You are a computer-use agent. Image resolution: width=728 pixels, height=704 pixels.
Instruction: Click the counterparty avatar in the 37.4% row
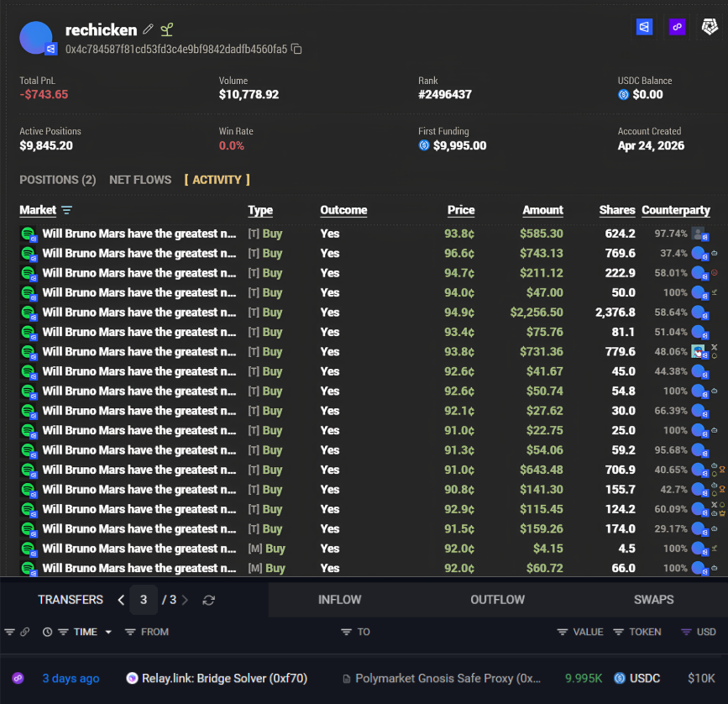click(699, 253)
